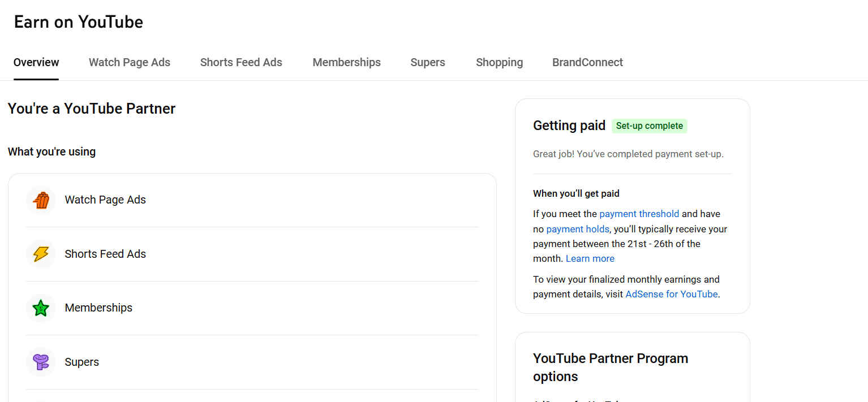This screenshot has width=868, height=402.
Task: Open the Shopping tab
Action: 500,63
